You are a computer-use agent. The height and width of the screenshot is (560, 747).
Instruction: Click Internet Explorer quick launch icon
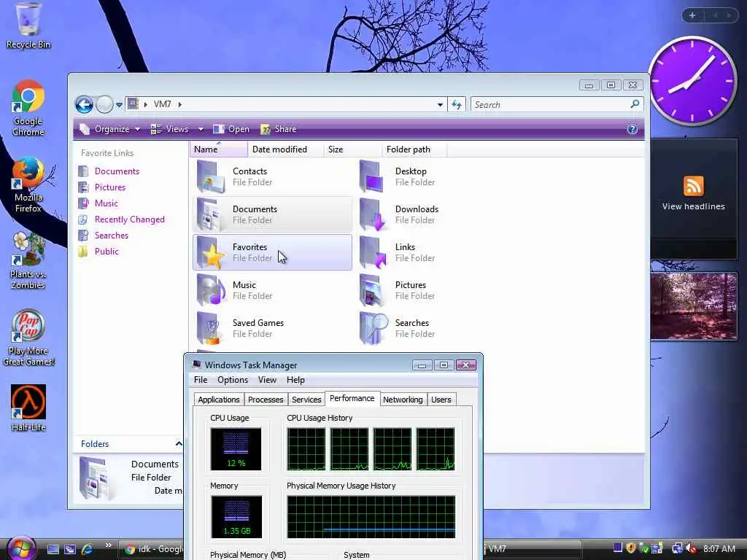[88, 549]
